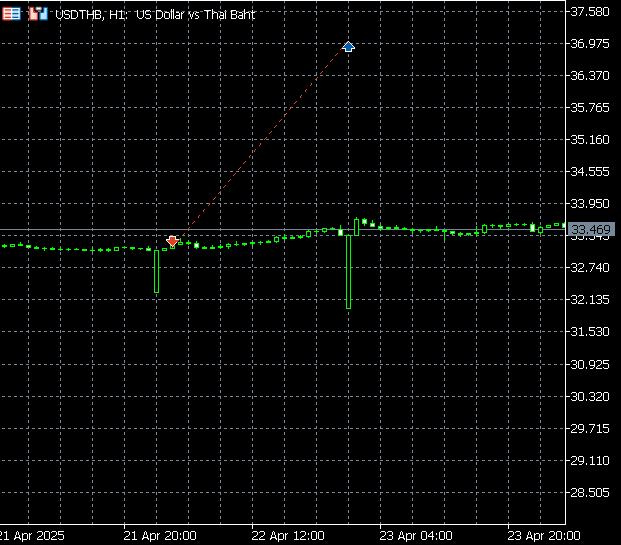Click the 23 Apr 04:00 time label
Viewport: 621px width, 545px height.
[416, 535]
